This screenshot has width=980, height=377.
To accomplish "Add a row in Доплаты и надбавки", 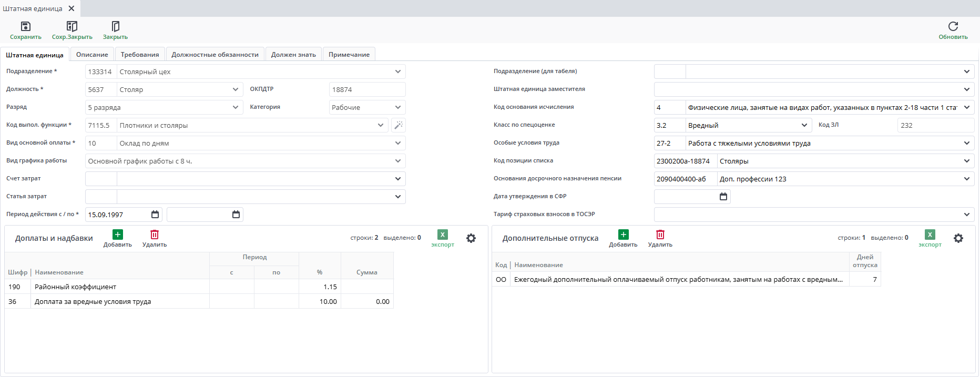I will click(x=117, y=235).
